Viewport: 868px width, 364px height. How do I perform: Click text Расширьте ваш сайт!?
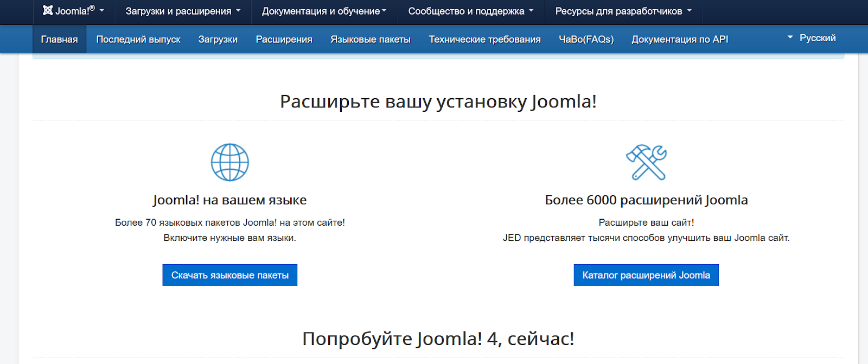coord(646,222)
